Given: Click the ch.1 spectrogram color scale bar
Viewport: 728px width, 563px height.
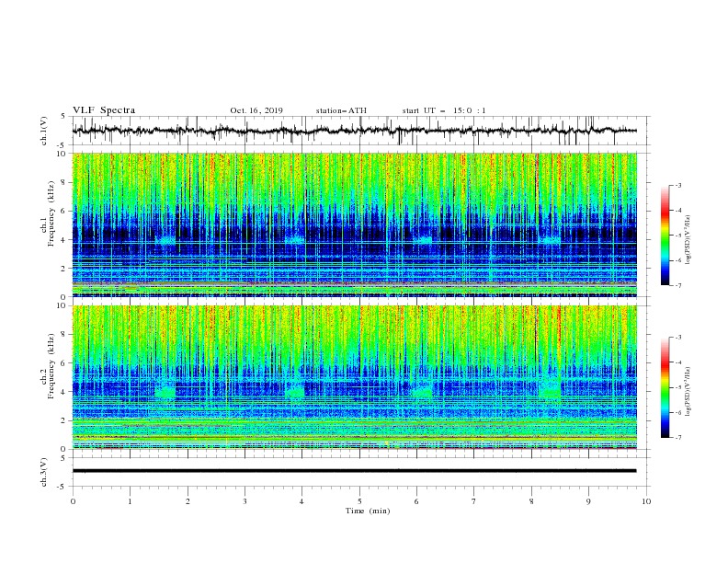Looking at the screenshot, I should click(x=665, y=235).
